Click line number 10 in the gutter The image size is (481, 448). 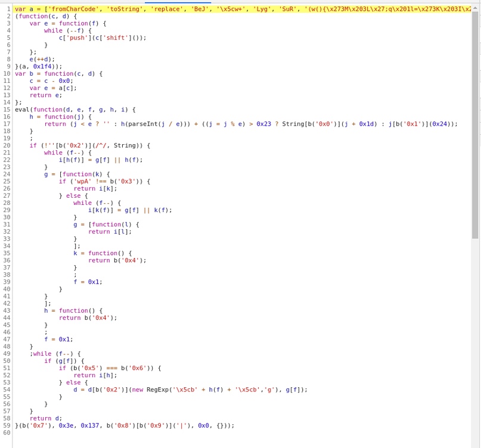tap(7, 74)
